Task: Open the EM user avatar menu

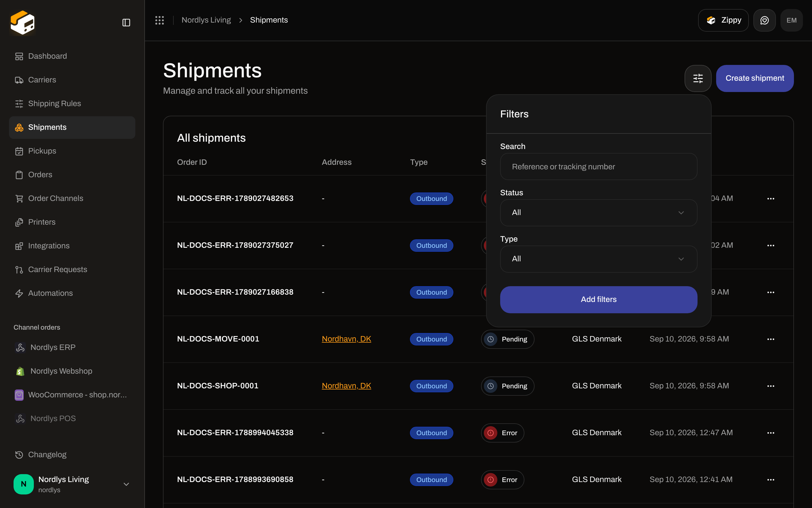Action: pos(791,20)
